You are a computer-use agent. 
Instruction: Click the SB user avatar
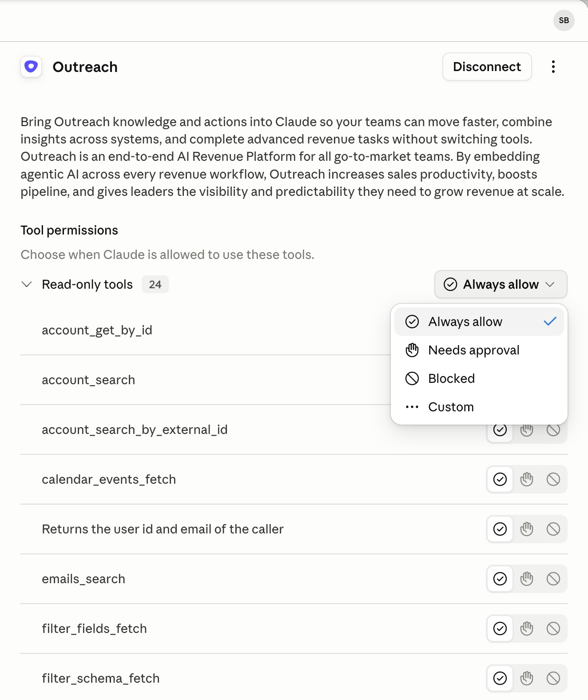point(564,20)
